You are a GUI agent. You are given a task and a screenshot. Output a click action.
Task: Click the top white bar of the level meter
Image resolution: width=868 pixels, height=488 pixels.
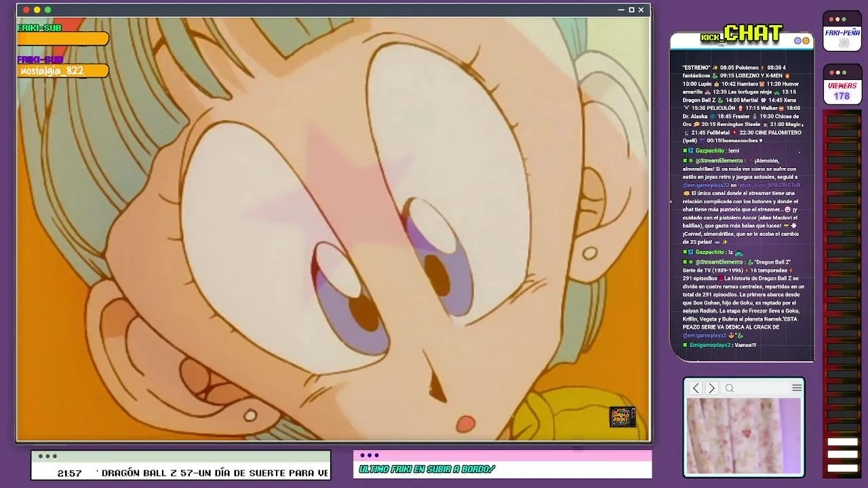pyautogui.click(x=842, y=442)
